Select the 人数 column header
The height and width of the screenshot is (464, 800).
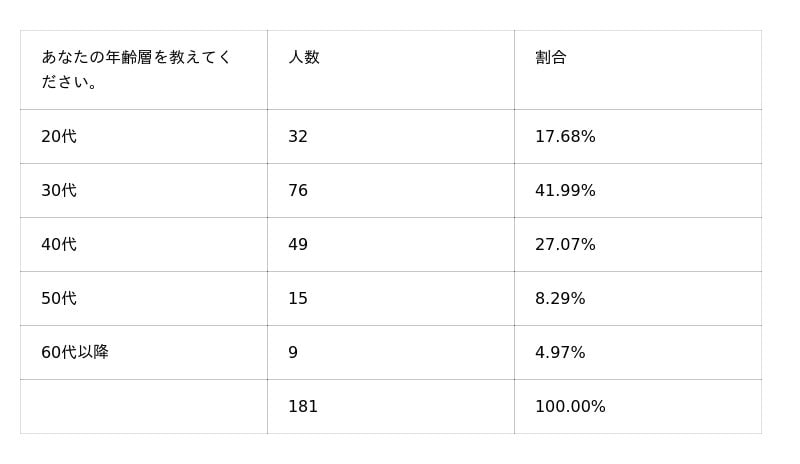click(304, 58)
